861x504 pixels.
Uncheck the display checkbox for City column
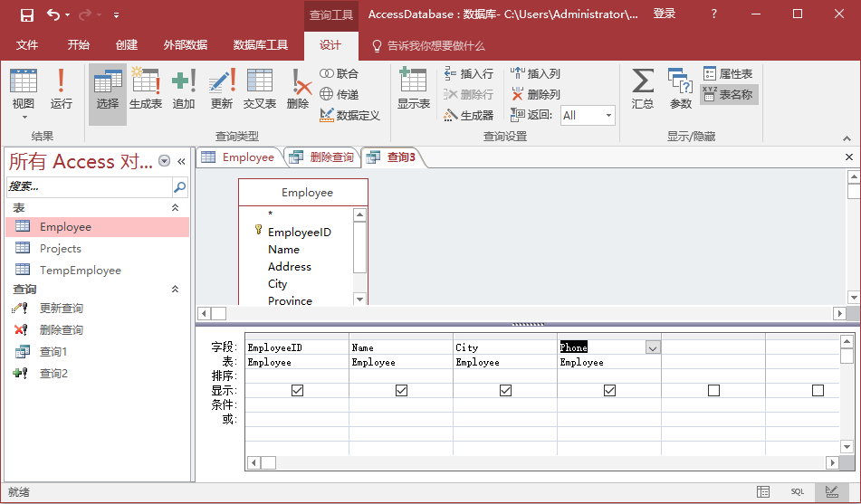click(505, 390)
